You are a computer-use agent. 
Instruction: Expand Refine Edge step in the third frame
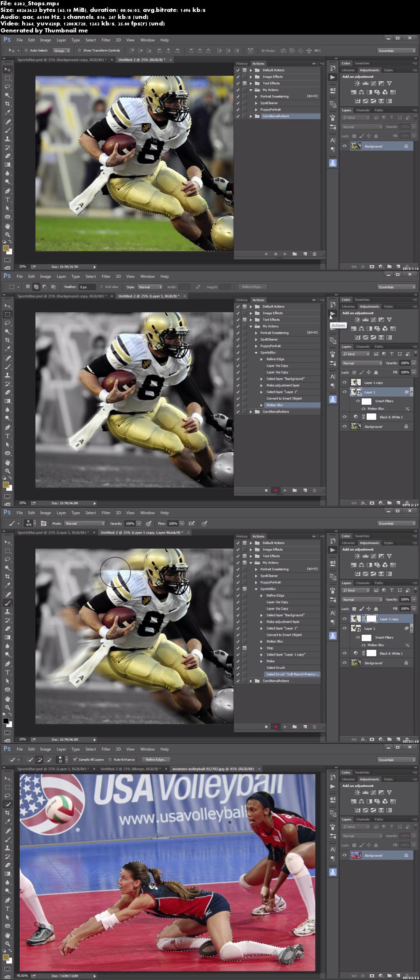261,595
